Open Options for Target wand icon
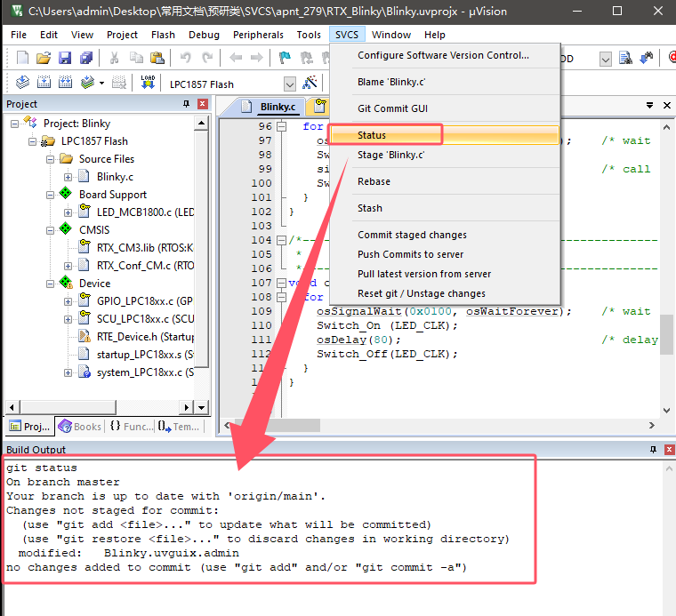 click(x=310, y=83)
